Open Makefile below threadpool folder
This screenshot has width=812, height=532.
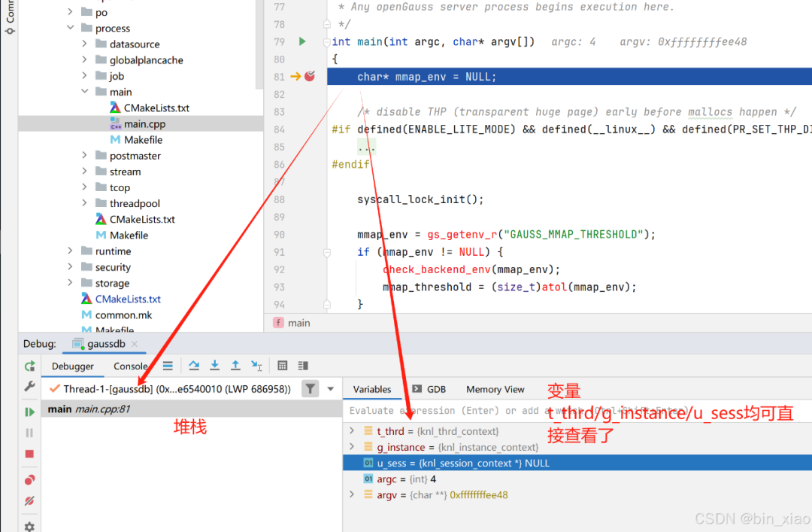[129, 236]
